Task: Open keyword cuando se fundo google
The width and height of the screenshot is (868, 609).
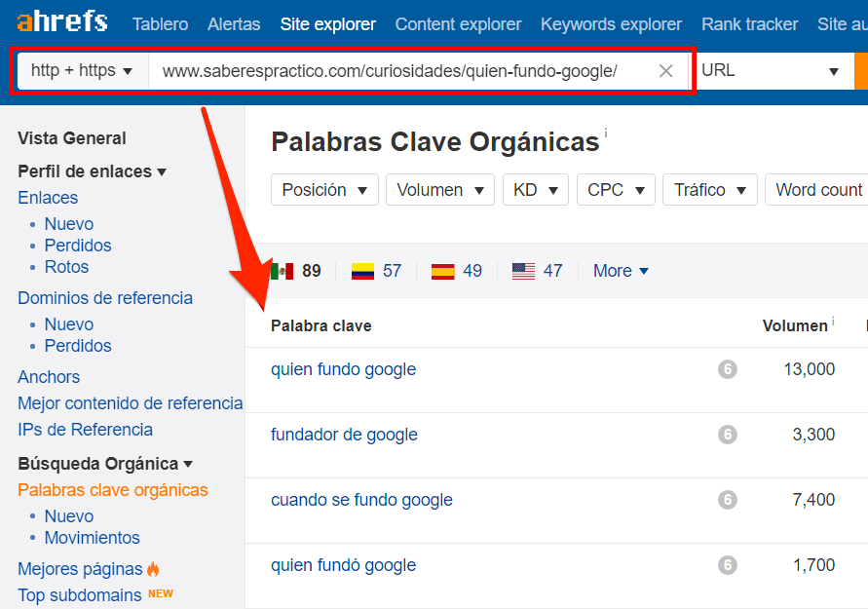Action: pyautogui.click(x=361, y=501)
